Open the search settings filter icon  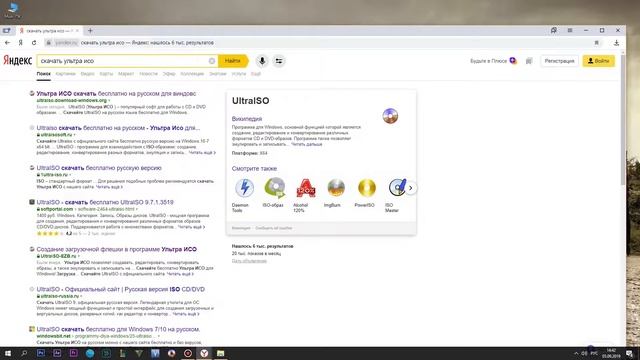tap(279, 61)
